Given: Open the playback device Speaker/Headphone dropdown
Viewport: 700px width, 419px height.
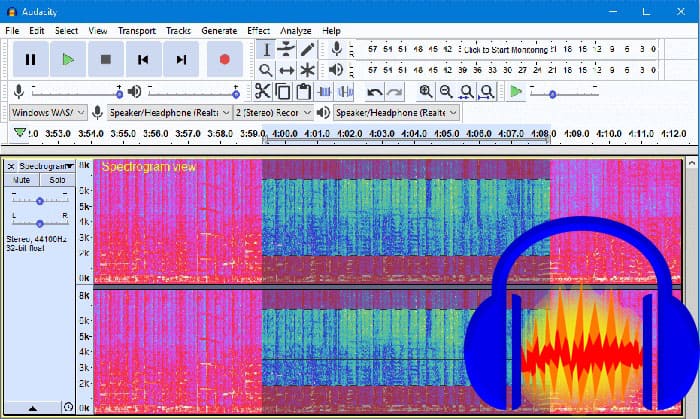Looking at the screenshot, I should point(396,112).
